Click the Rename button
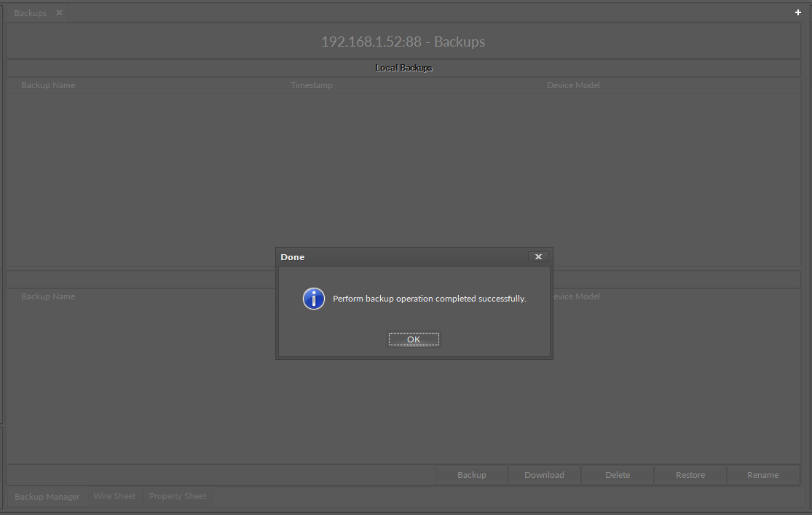812x515 pixels. coord(762,475)
